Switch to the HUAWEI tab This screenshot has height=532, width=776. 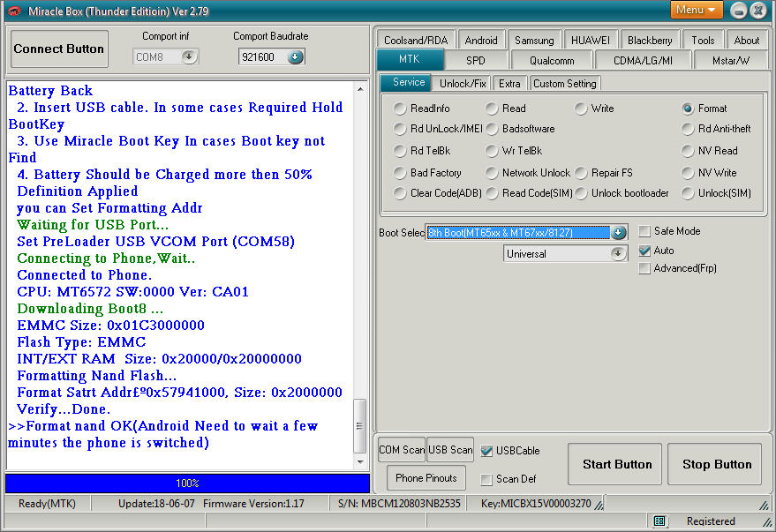[591, 40]
